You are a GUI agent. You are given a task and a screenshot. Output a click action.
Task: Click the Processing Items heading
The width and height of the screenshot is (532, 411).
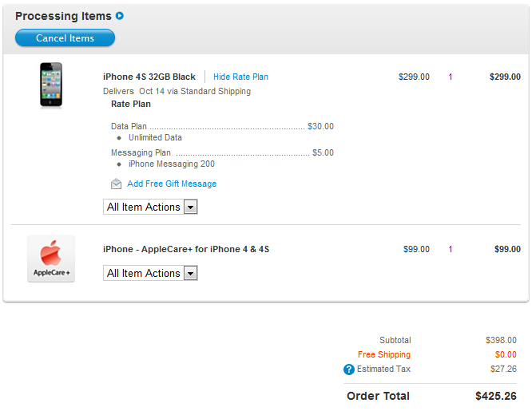pos(63,16)
